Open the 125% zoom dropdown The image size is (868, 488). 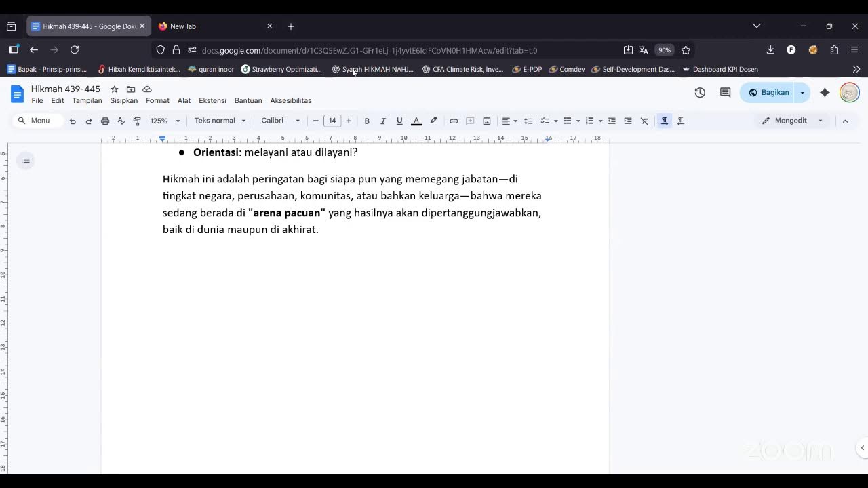(165, 121)
